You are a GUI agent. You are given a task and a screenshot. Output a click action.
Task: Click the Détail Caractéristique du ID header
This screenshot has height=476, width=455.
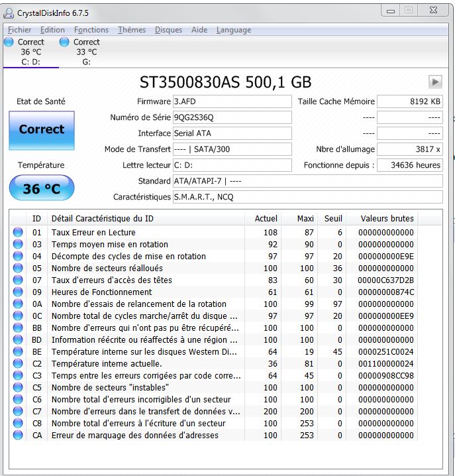(146, 219)
